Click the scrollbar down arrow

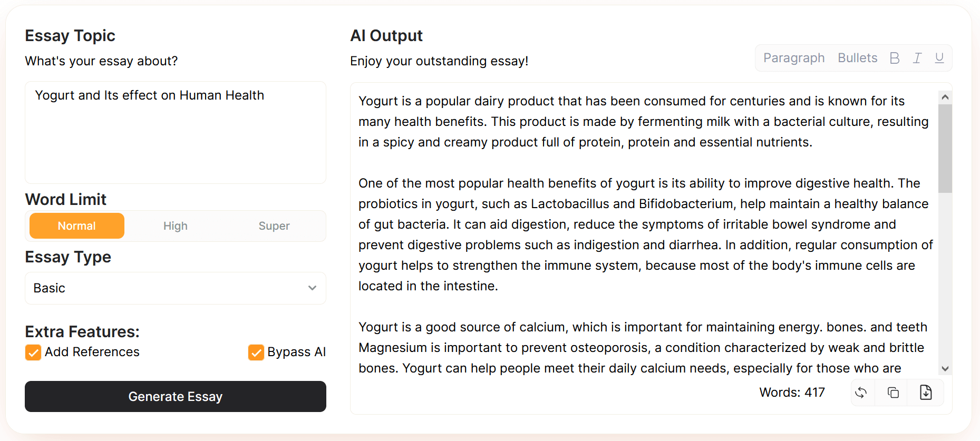(945, 369)
